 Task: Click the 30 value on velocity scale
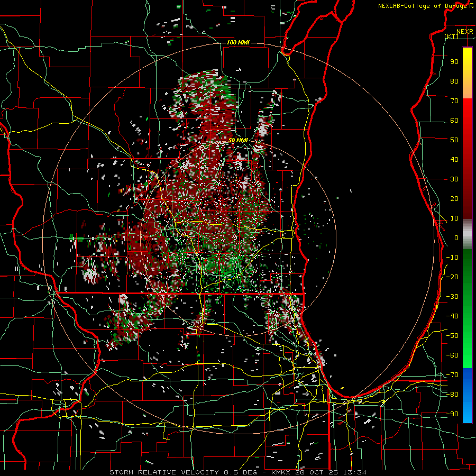(x=454, y=179)
